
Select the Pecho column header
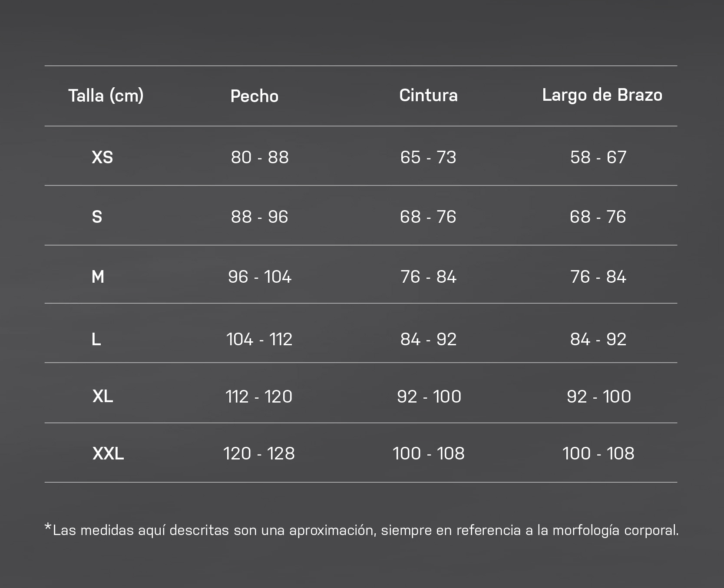coord(255,96)
